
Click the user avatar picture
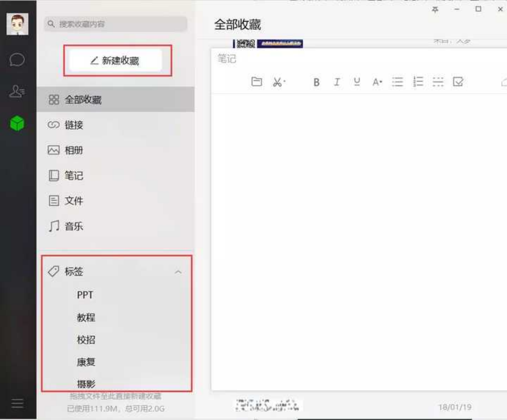[x=17, y=24]
